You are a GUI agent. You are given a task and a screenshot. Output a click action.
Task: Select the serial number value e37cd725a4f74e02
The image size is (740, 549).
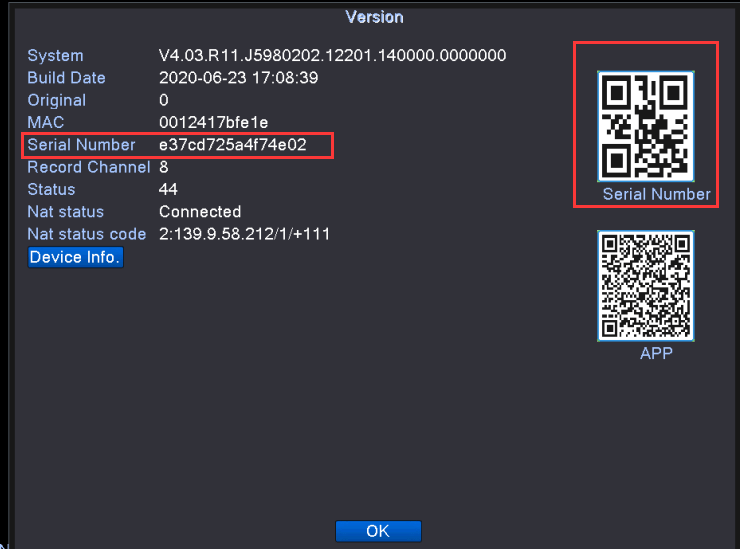[232, 145]
